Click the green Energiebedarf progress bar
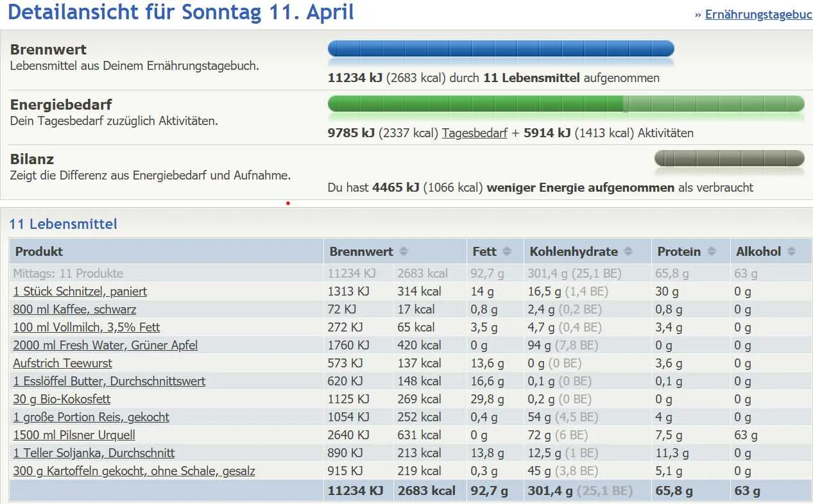Image resolution: width=813 pixels, height=504 pixels. click(566, 104)
